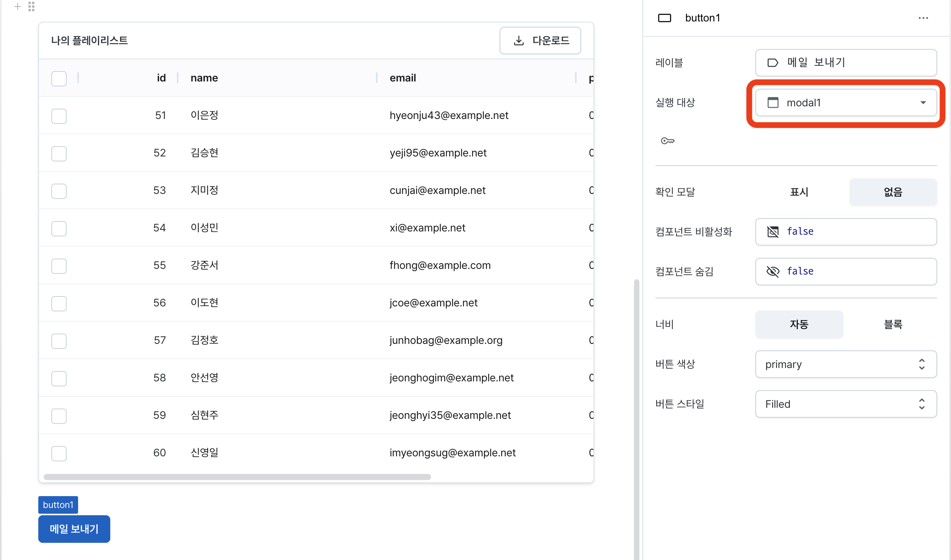Check the row checkbox for 안선영
This screenshot has width=951, height=560.
pyautogui.click(x=59, y=378)
